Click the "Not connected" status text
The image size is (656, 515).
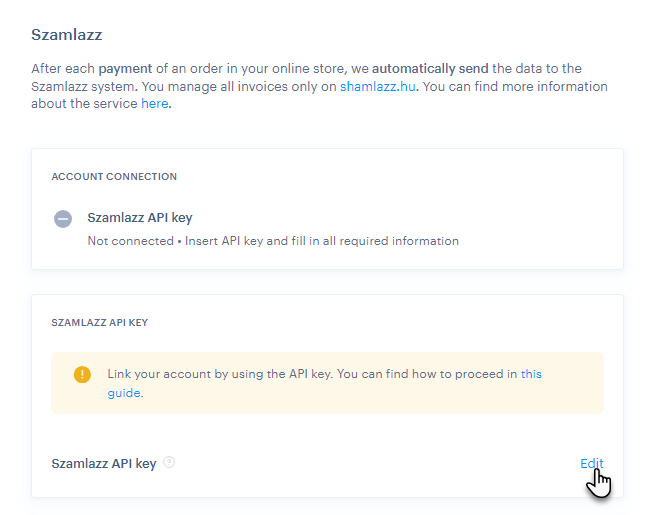(131, 241)
